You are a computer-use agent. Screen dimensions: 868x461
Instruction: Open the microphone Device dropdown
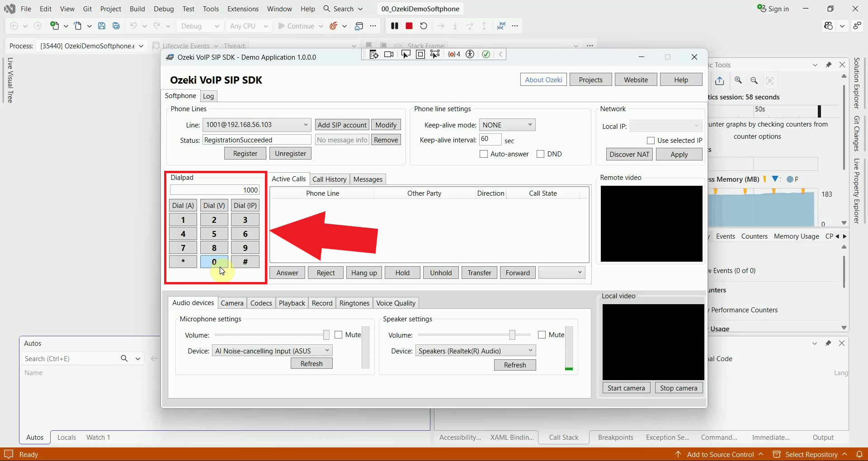[272, 351]
